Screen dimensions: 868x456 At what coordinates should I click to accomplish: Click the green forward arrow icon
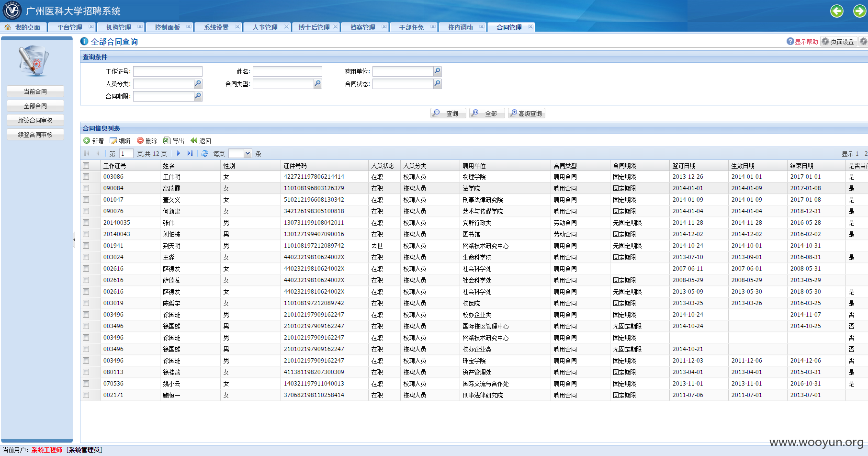(x=860, y=11)
